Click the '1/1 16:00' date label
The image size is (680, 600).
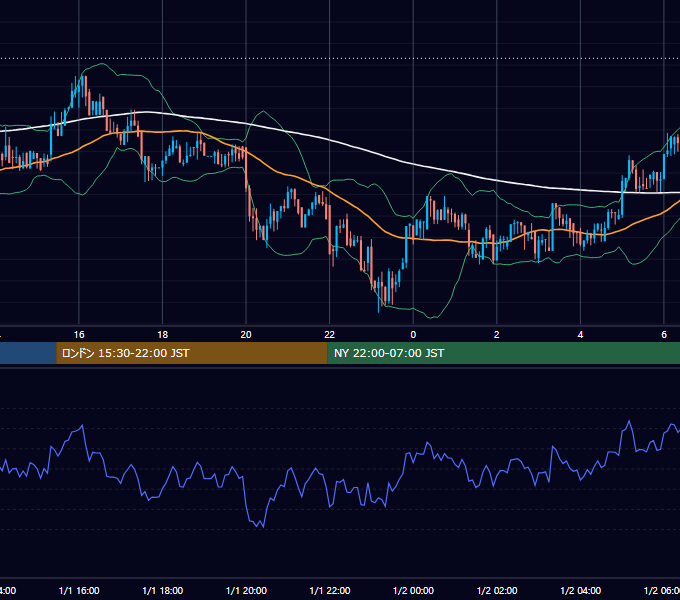pyautogui.click(x=79, y=591)
